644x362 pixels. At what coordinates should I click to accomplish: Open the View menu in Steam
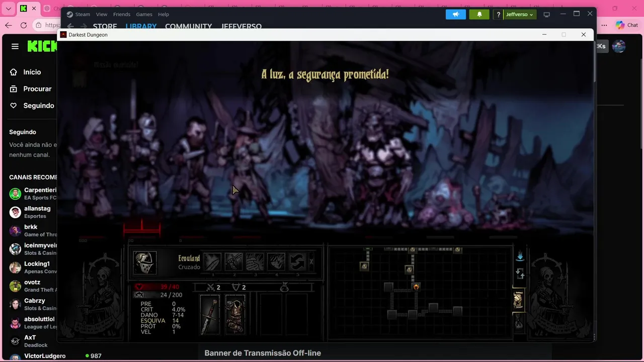pyautogui.click(x=102, y=14)
